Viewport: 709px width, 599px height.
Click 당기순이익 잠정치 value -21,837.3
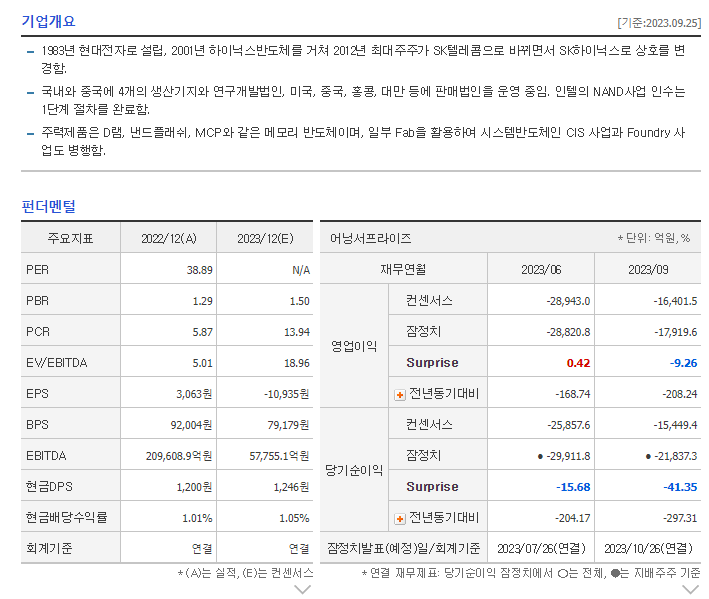(675, 456)
